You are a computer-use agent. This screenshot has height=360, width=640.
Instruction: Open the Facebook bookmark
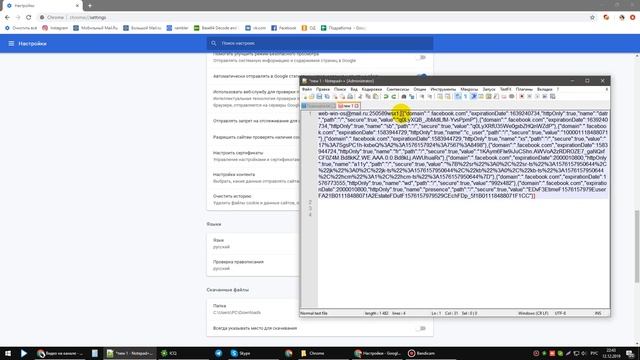(284, 28)
